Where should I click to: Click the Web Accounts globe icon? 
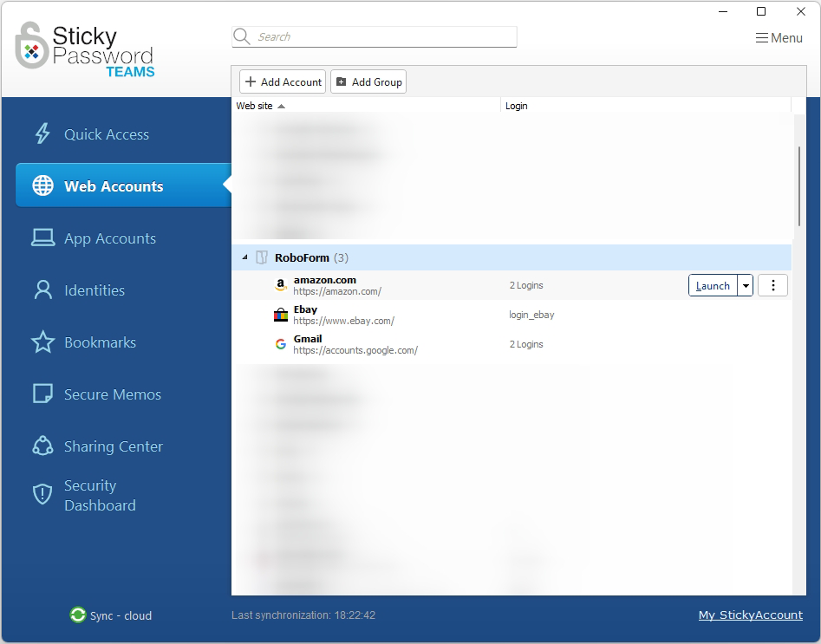coord(43,185)
